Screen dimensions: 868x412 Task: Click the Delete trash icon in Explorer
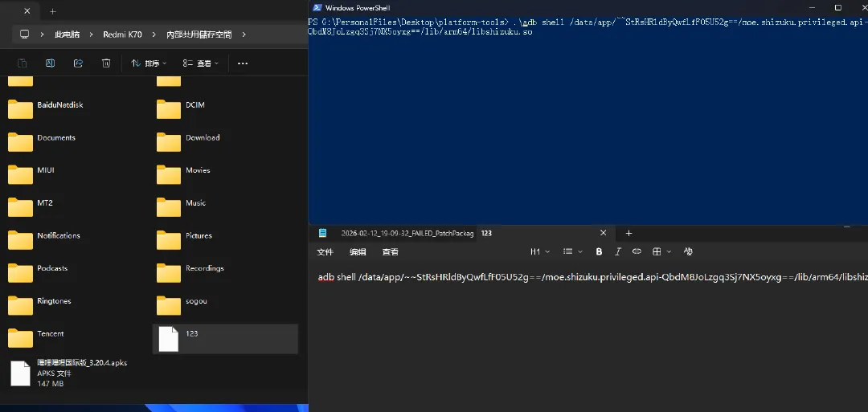pyautogui.click(x=106, y=63)
